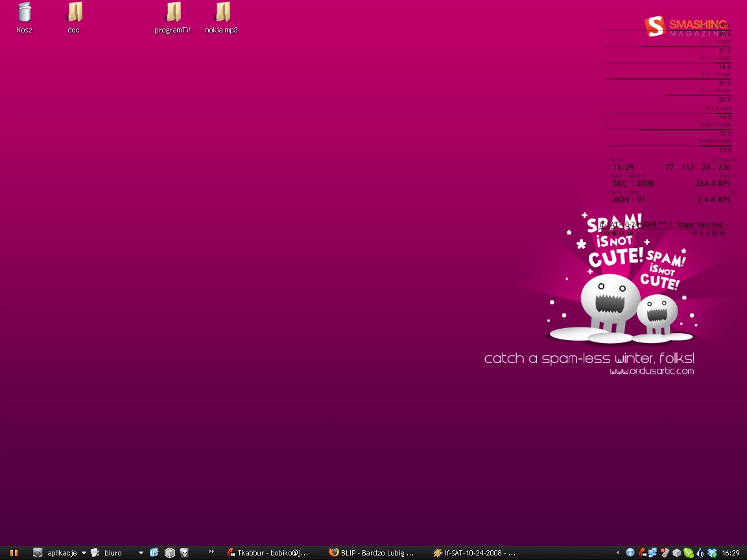Launch the white cube quick-launch icon
The image size is (747, 560).
[170, 553]
